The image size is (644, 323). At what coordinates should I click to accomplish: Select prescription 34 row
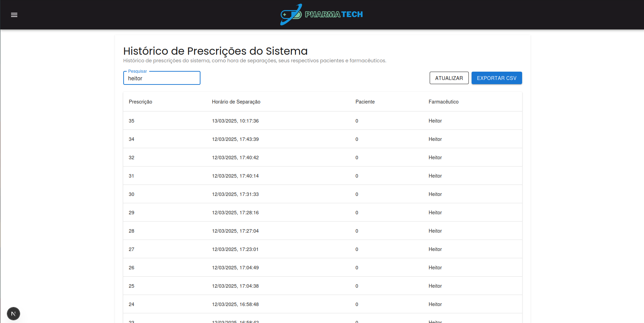coord(323,139)
